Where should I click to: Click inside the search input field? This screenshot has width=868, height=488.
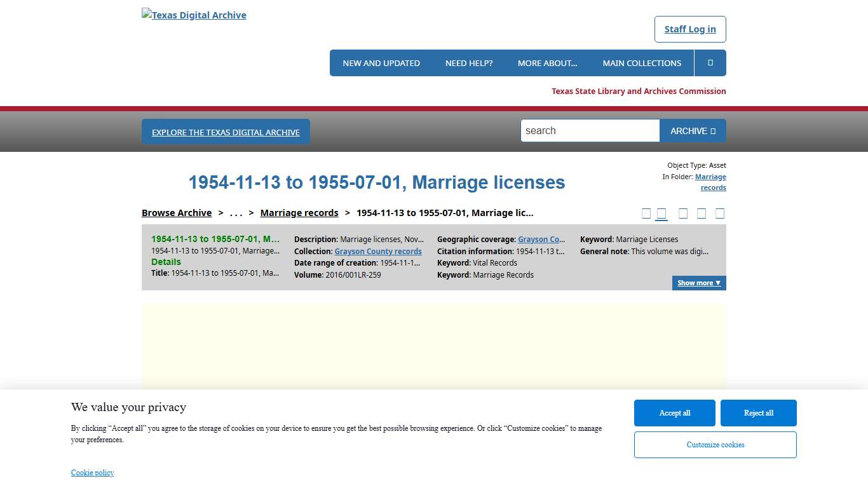590,130
